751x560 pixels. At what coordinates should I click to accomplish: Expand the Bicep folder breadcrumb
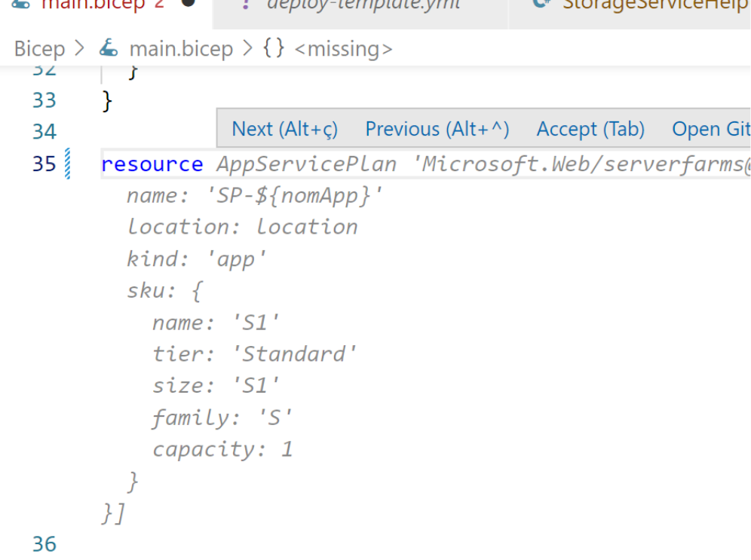[39, 49]
